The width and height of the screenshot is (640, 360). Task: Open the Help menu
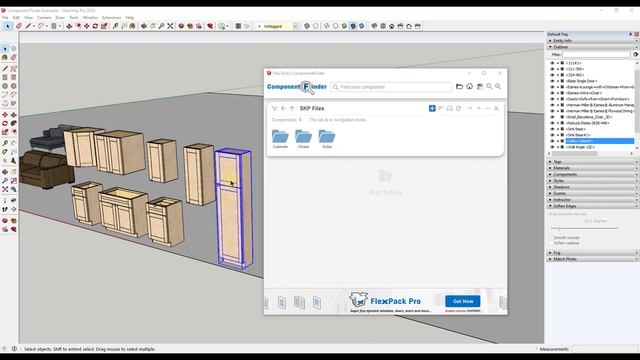pyautogui.click(x=130, y=18)
